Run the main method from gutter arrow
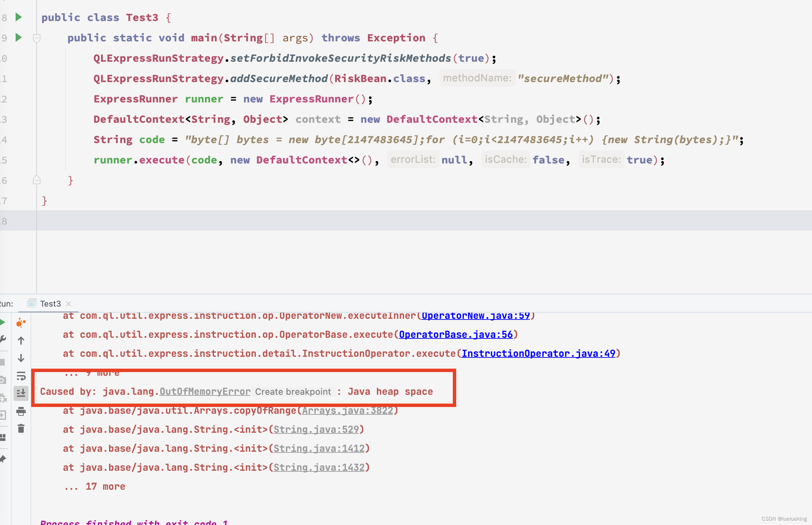 [19, 37]
